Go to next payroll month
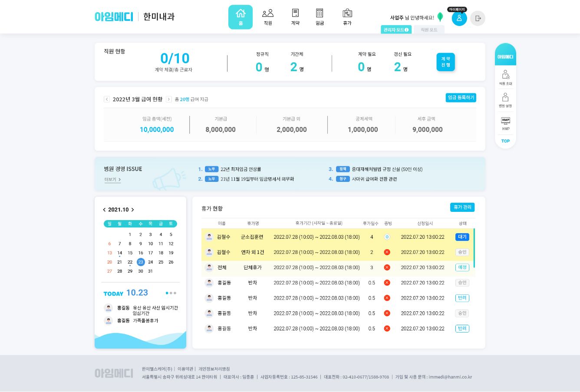Image resolution: width=580 pixels, height=392 pixels. click(x=169, y=99)
